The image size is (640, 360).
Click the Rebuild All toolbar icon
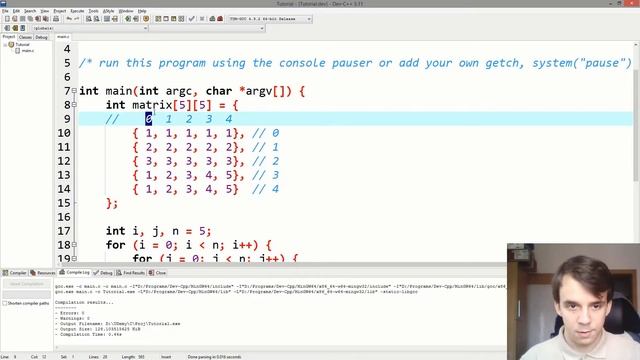click(x=181, y=19)
